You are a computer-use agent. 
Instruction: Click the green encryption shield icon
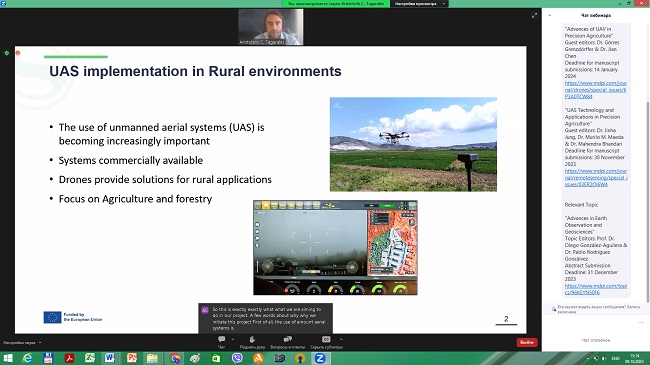[7, 53]
